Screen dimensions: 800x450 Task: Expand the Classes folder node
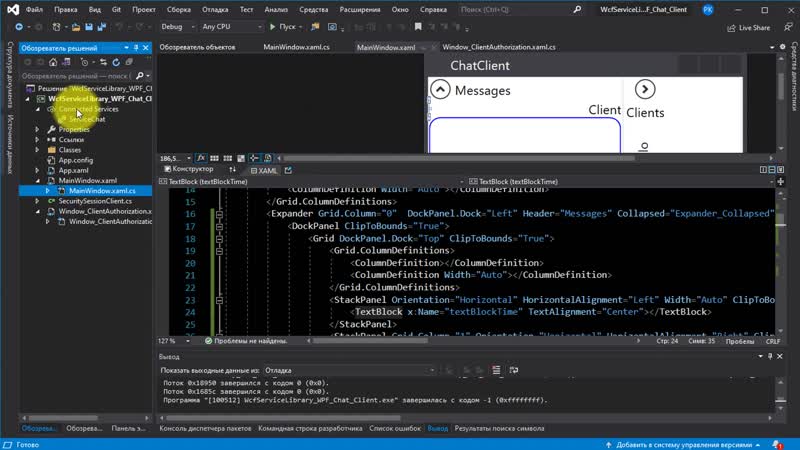pyautogui.click(x=37, y=150)
